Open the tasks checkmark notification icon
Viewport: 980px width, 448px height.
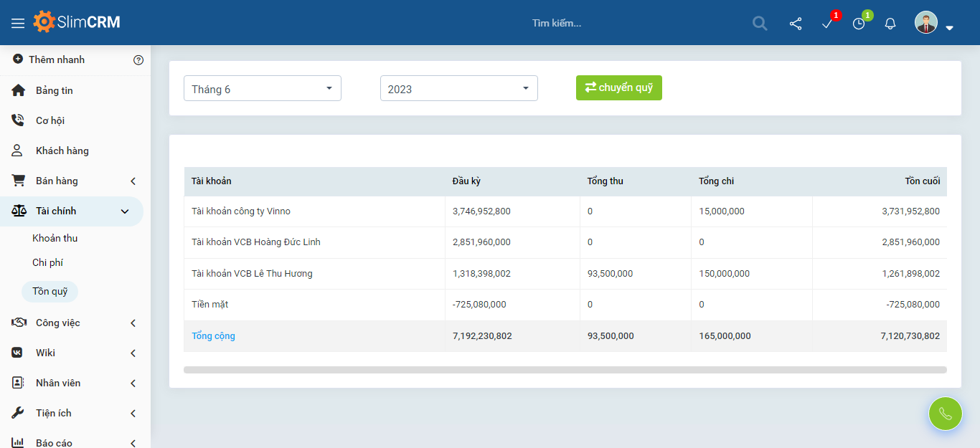point(827,24)
